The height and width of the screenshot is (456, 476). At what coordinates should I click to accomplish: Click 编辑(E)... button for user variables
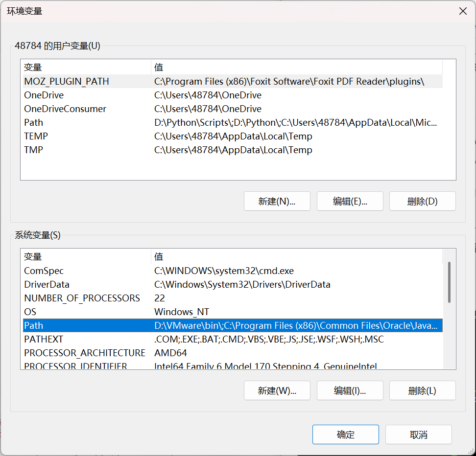(350, 201)
